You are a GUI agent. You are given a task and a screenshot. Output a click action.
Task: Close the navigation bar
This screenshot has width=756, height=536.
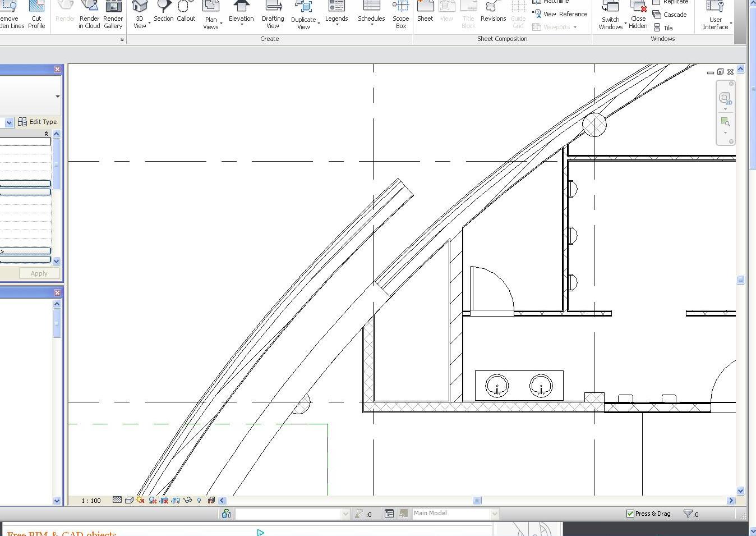[x=731, y=84]
